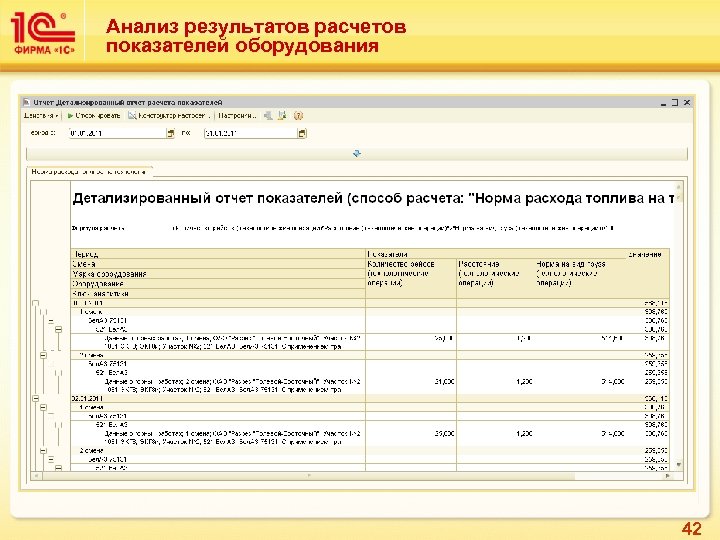Click the Смена header cell
This screenshot has width=720, height=540.
point(218,264)
